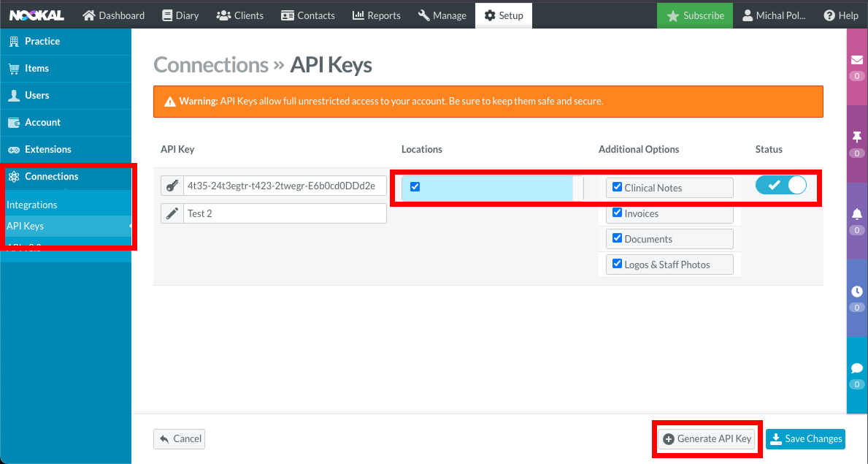The height and width of the screenshot is (464, 868).
Task: Uncheck the Invoices checkbox
Action: (617, 213)
